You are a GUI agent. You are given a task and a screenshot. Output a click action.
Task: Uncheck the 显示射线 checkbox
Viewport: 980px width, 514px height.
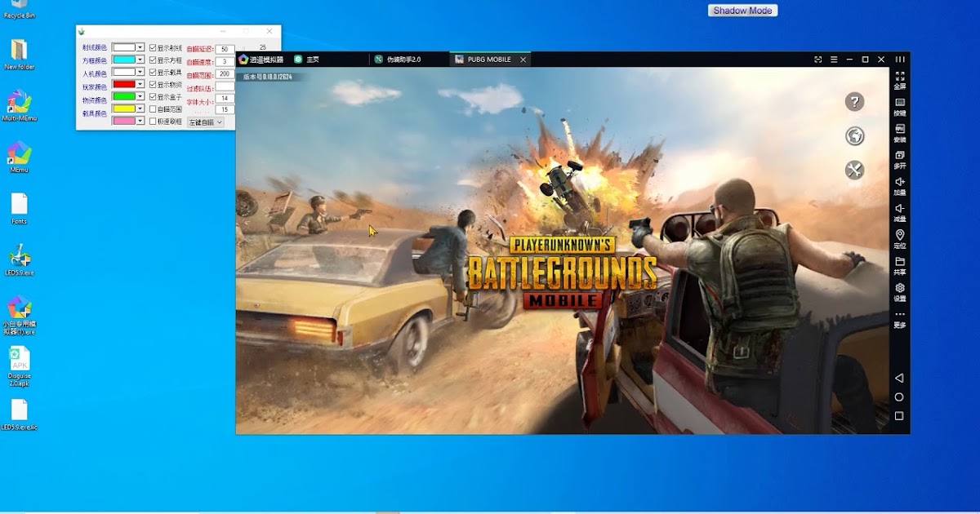(x=153, y=48)
